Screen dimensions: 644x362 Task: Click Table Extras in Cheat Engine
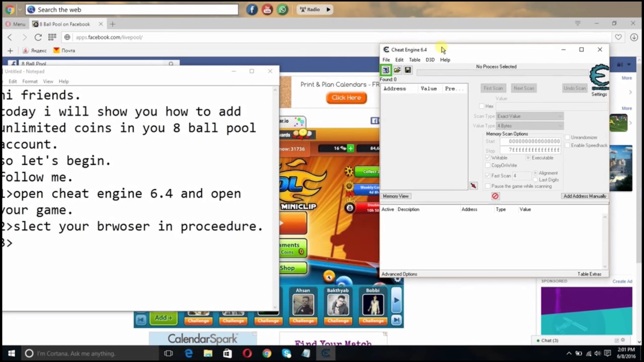pos(589,274)
